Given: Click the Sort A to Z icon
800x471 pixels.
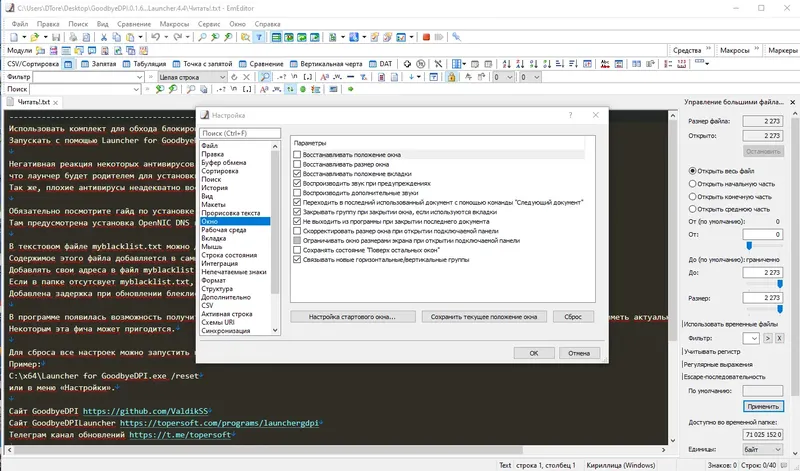Looking at the screenshot, I should (506, 64).
